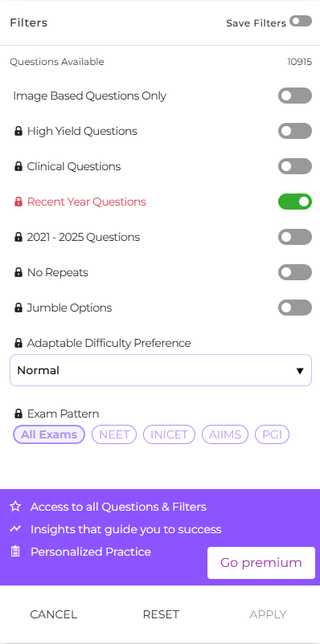Viewport: 320px width, 644px height.
Task: Click the RESET button
Action: click(161, 614)
